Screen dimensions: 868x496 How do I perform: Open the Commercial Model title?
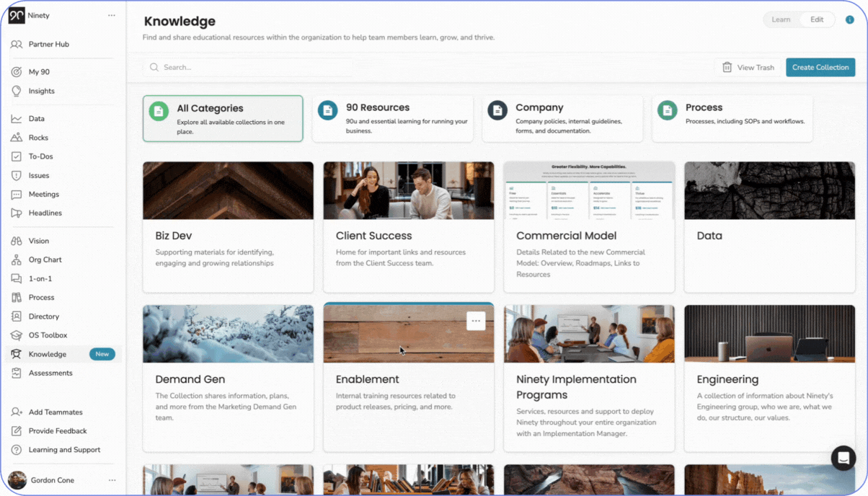coord(567,236)
